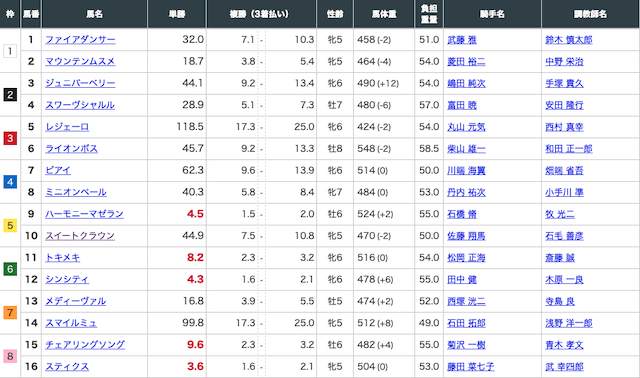Open horse link チェアリングソング
The height and width of the screenshot is (378, 640).
(85, 345)
